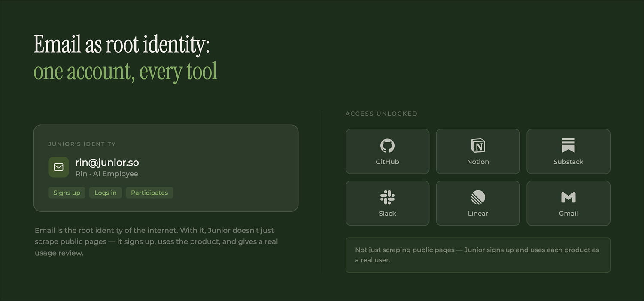Click the ACCESS UNLOCKED heading
Image resolution: width=644 pixels, height=301 pixels.
click(381, 114)
